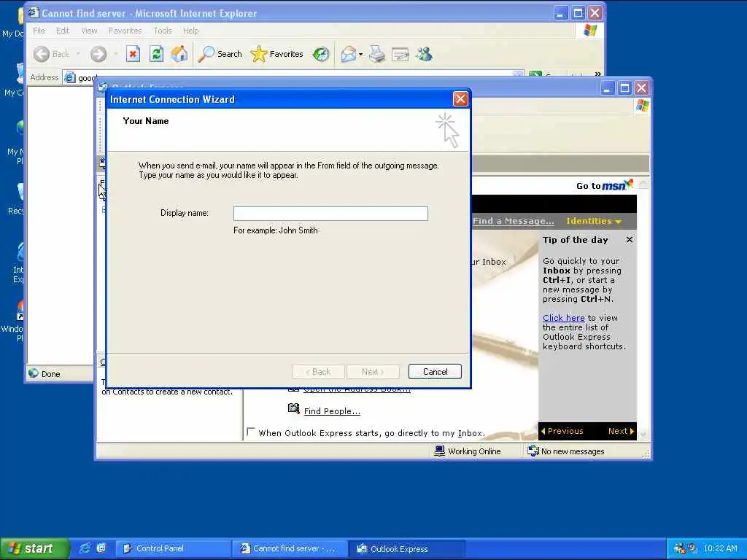Image resolution: width=747 pixels, height=560 pixels.
Task: Open the View menu in Internet Explorer
Action: 89,31
